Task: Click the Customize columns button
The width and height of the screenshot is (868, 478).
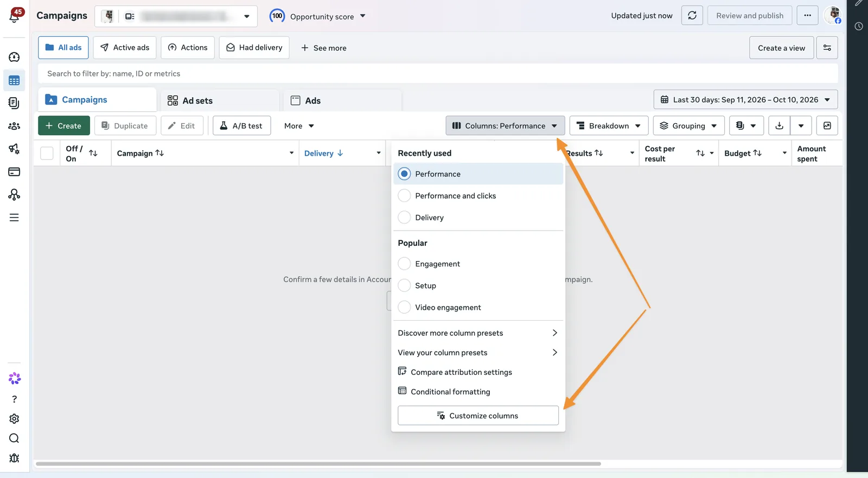Action: (478, 416)
